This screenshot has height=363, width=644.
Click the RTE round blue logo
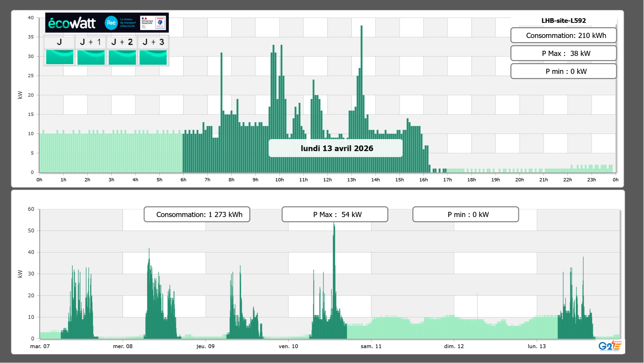pyautogui.click(x=111, y=23)
